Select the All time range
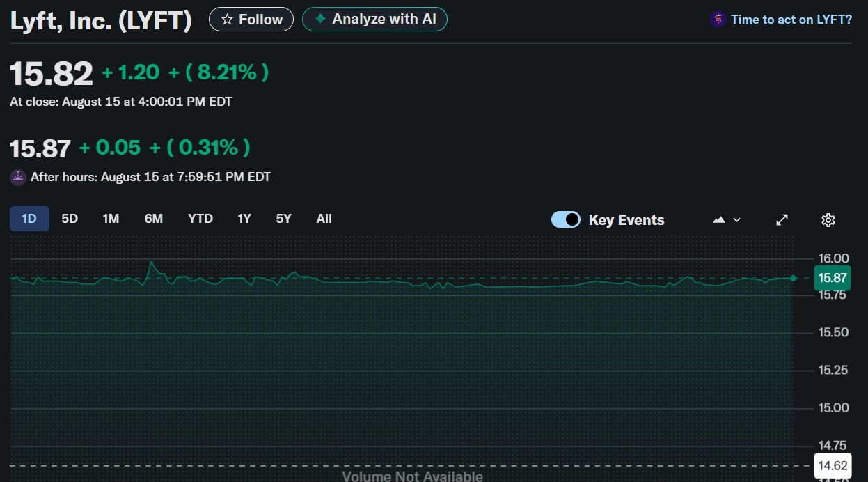This screenshot has width=868, height=482. pyautogui.click(x=324, y=219)
